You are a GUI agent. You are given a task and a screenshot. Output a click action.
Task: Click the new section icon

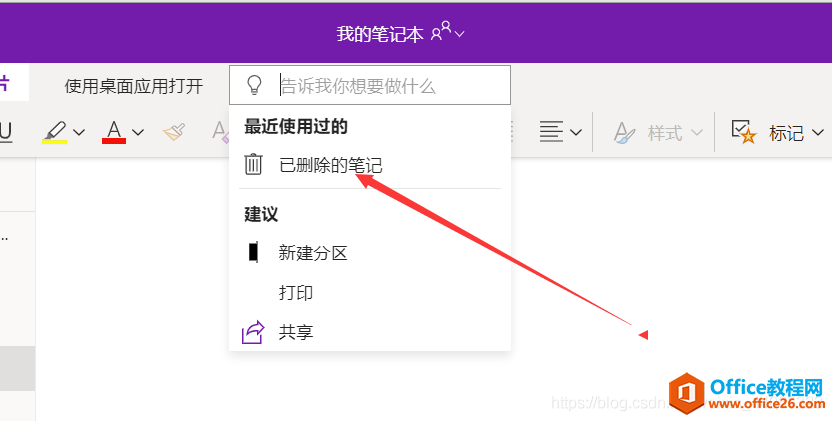(x=254, y=252)
